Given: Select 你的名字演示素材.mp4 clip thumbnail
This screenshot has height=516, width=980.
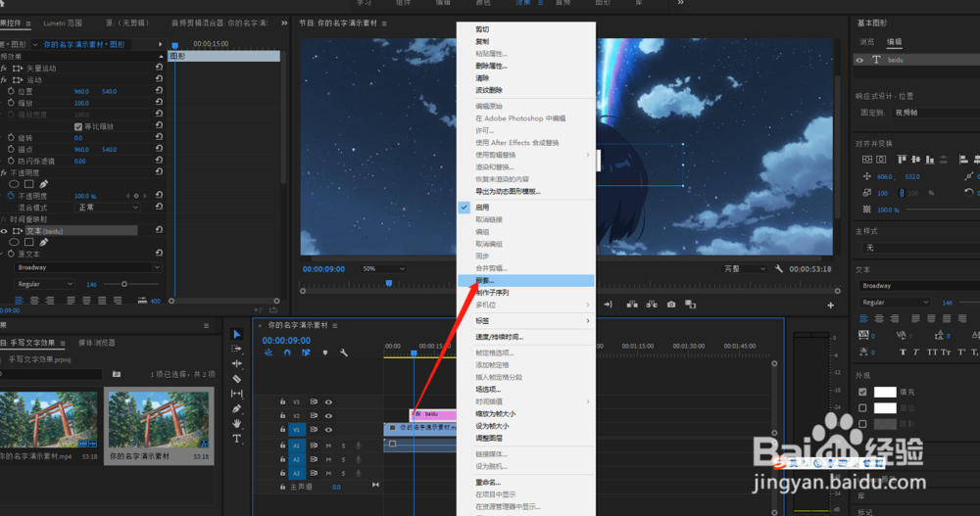Looking at the screenshot, I should tap(48, 420).
